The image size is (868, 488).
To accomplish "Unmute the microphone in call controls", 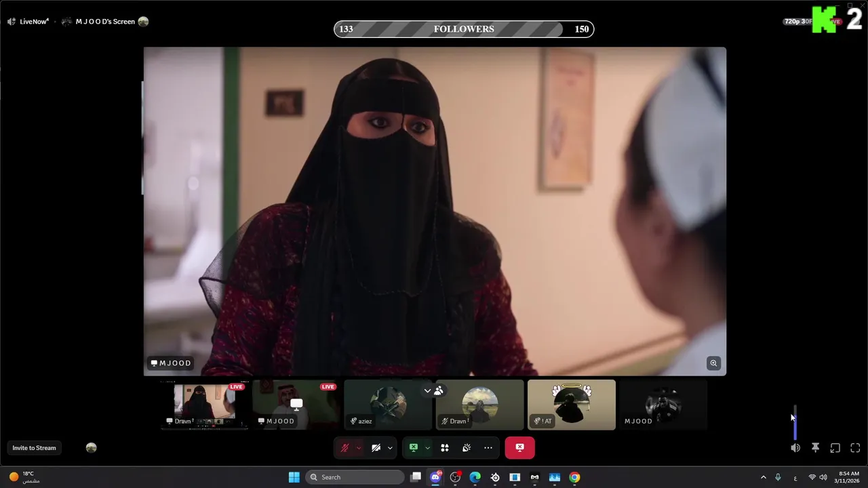I will [344, 448].
